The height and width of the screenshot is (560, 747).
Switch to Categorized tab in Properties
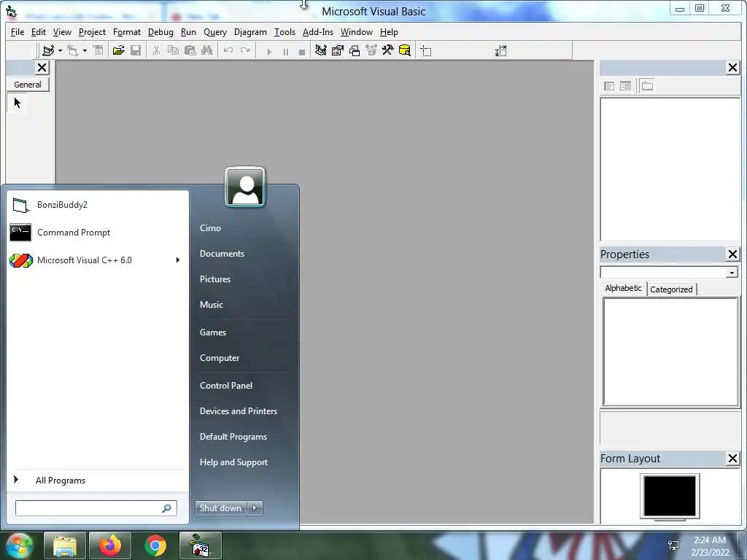tap(671, 289)
